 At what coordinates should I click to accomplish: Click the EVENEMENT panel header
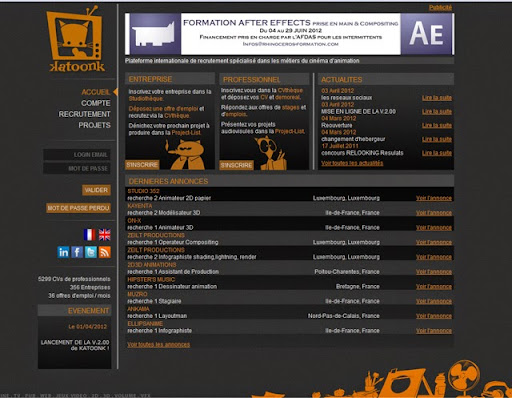coord(74,311)
